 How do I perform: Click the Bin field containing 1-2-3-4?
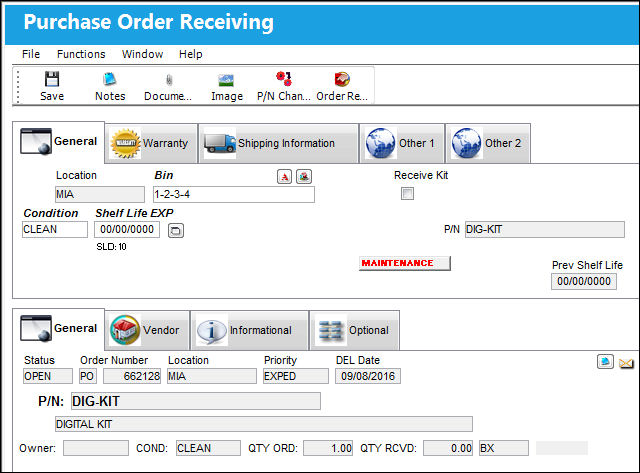click(x=234, y=195)
